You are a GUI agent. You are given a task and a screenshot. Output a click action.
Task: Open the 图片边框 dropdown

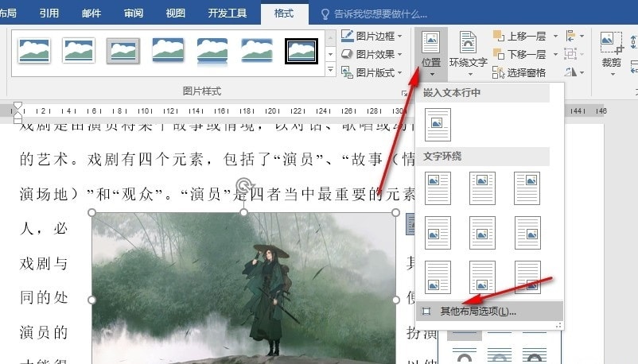pos(372,37)
